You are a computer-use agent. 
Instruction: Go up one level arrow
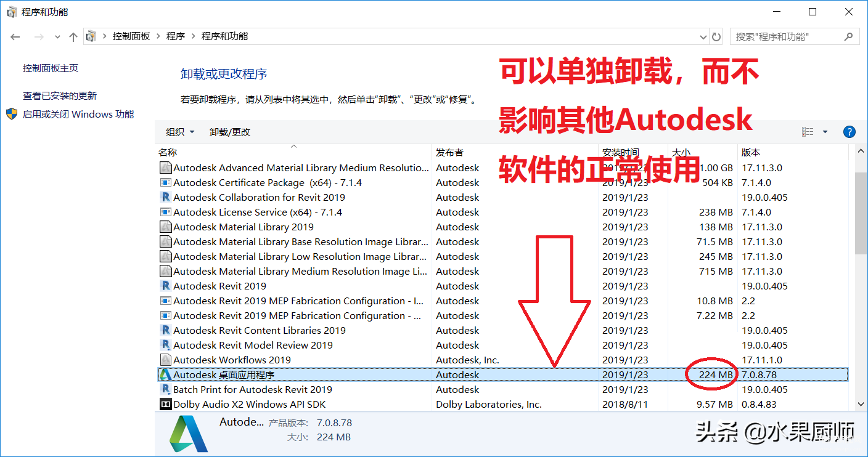73,37
